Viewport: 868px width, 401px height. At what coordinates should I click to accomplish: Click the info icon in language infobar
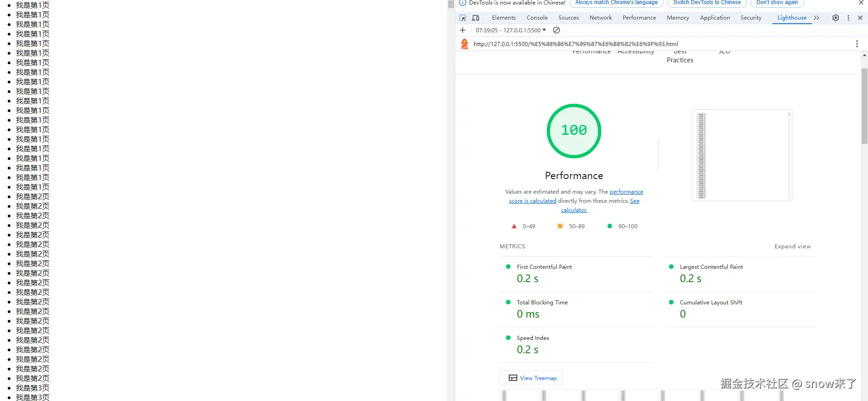(x=463, y=2)
